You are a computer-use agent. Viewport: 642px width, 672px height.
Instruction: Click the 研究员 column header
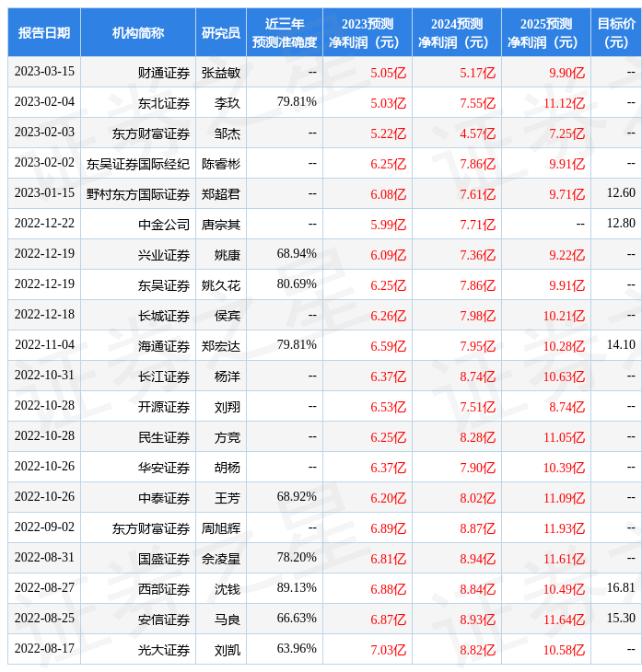(x=221, y=33)
